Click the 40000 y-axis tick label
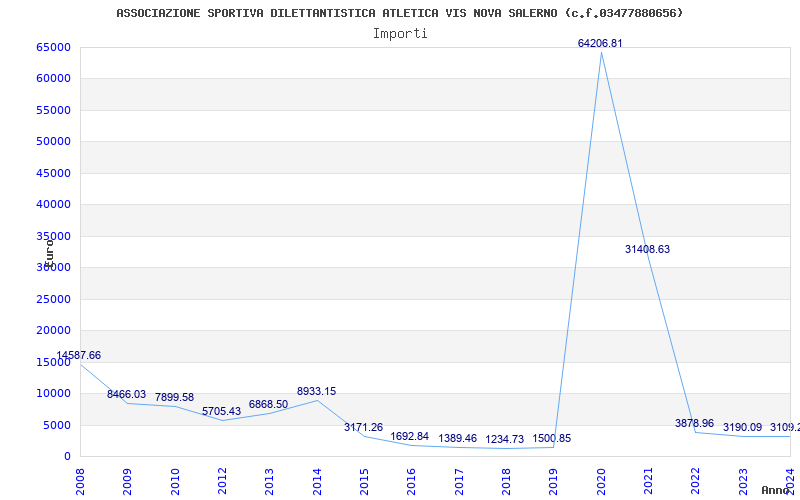 (54, 205)
